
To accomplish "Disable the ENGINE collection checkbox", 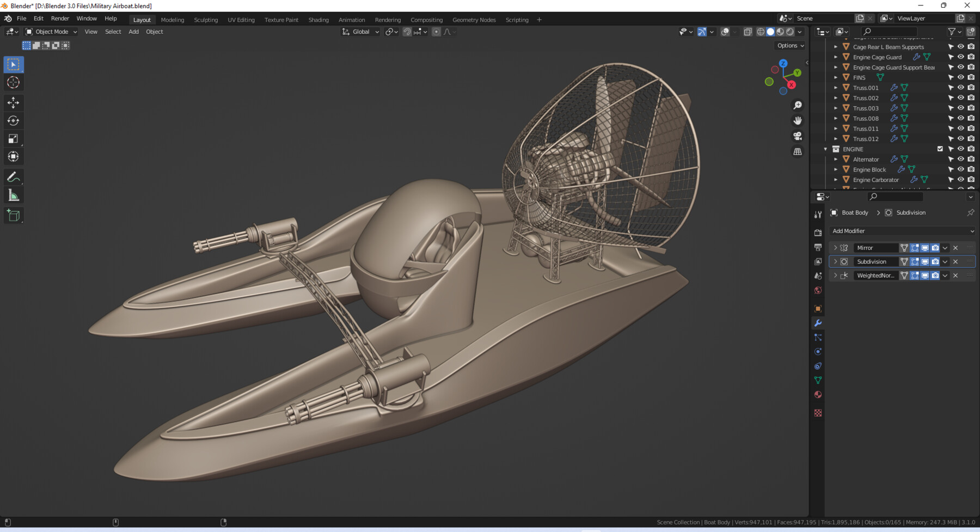I will pyautogui.click(x=940, y=149).
